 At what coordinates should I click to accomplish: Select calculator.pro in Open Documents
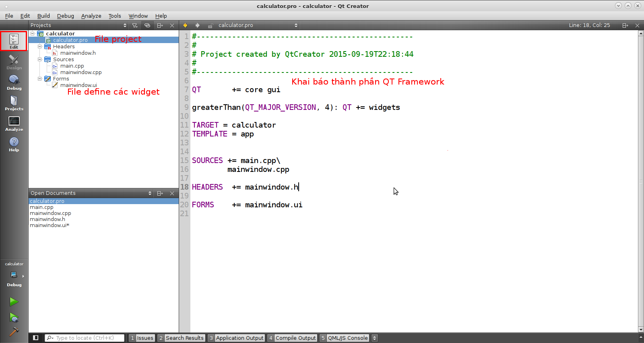coord(47,201)
